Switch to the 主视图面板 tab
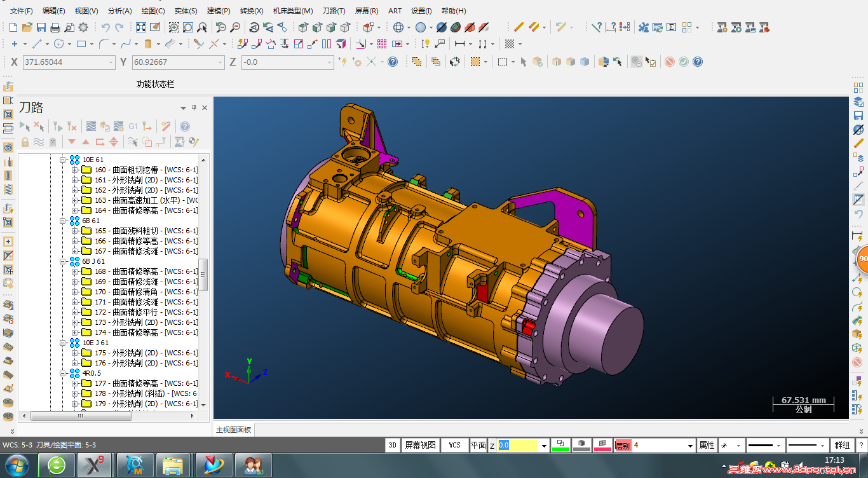Image resolution: width=868 pixels, height=478 pixels. [233, 430]
